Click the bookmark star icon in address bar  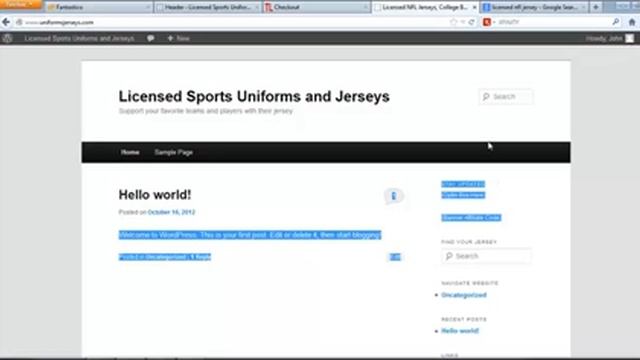click(x=453, y=22)
